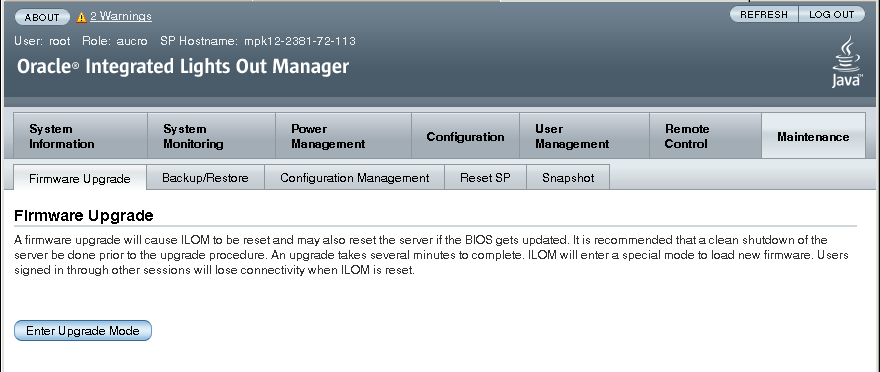The width and height of the screenshot is (880, 372).
Task: Click the Enter Upgrade Mode button
Action: (83, 330)
